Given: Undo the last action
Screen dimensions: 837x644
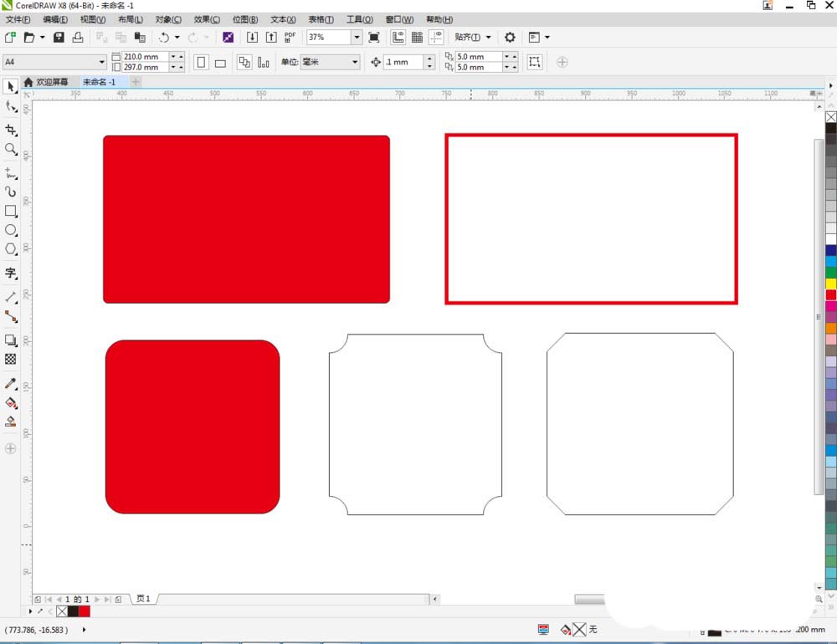Looking at the screenshot, I should tap(164, 38).
